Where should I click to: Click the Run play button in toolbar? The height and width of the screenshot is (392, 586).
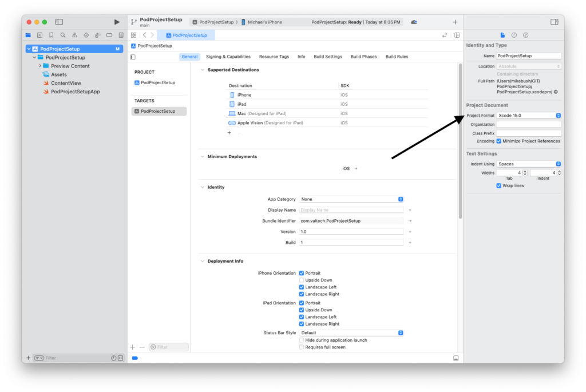point(117,22)
